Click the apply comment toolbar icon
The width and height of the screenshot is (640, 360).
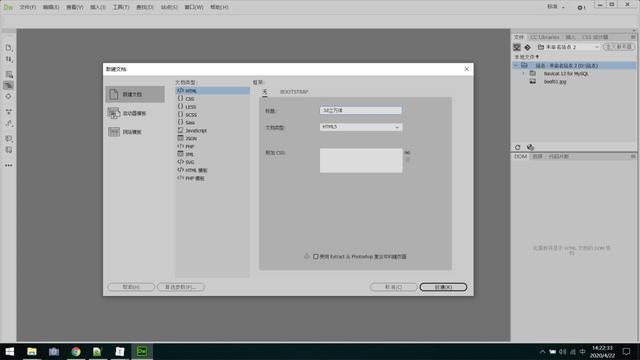pyautogui.click(x=9, y=139)
